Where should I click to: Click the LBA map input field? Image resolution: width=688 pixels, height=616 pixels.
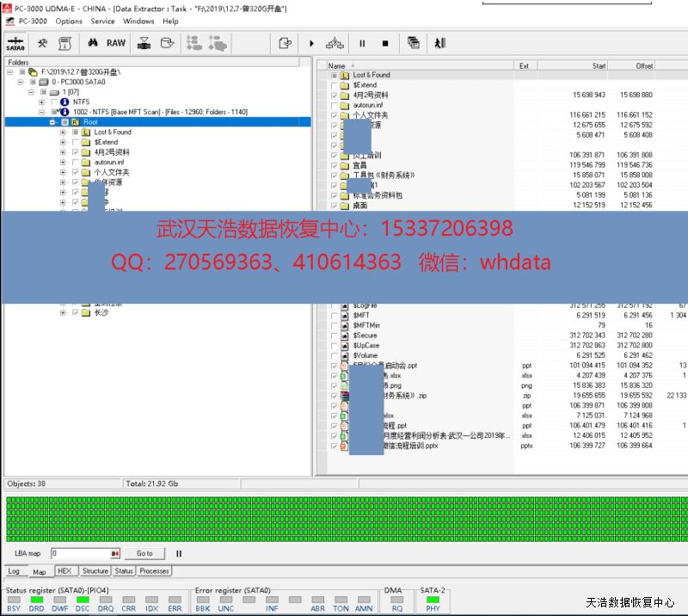pyautogui.click(x=80, y=553)
